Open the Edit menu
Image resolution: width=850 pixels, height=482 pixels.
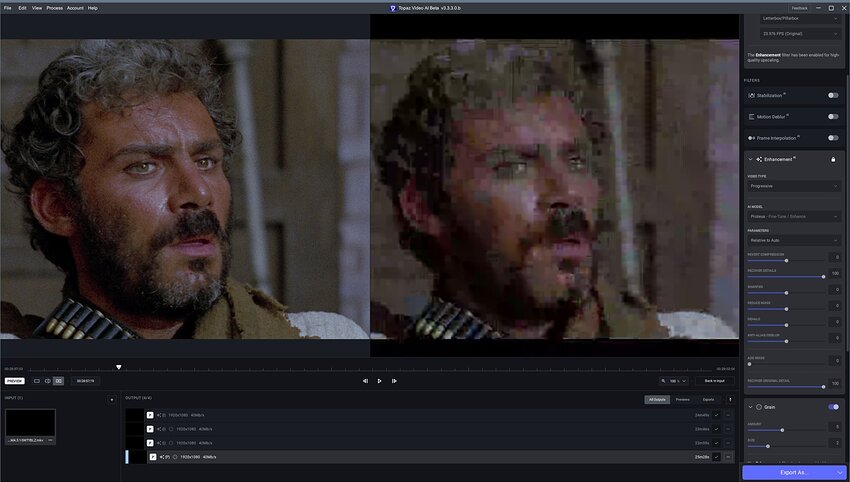[22, 8]
